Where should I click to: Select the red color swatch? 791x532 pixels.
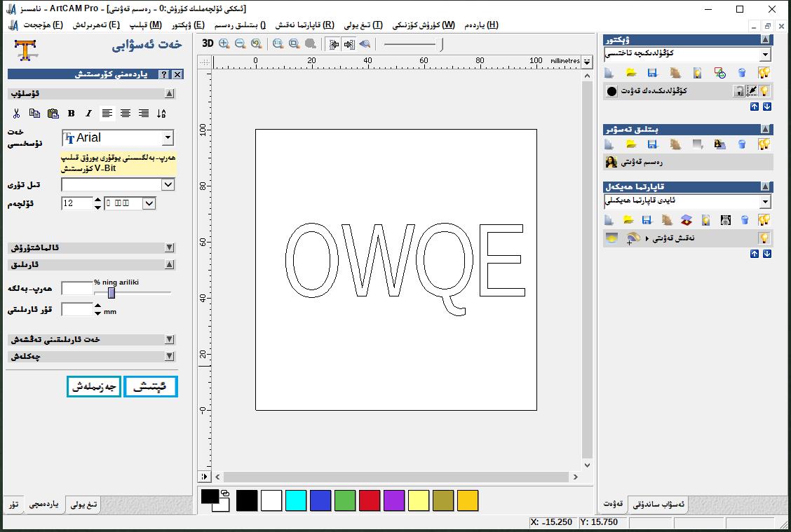[370, 500]
